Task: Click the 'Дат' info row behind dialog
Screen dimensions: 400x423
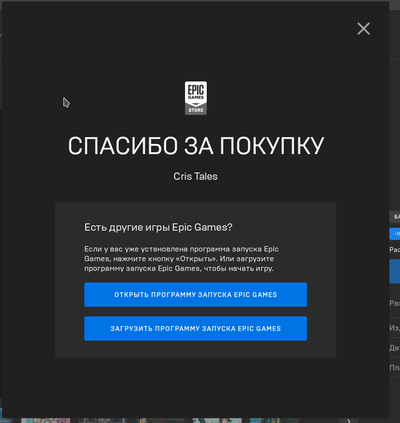Action: coord(395,348)
